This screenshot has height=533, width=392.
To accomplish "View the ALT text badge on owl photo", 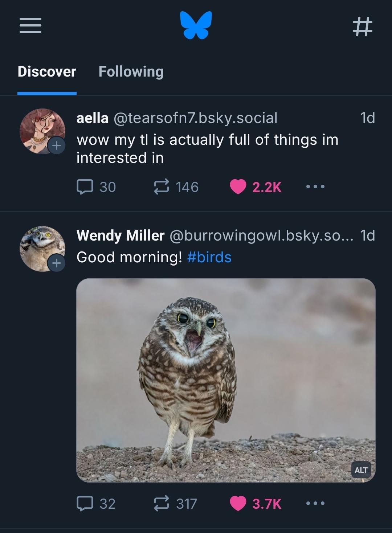I will coord(361,470).
